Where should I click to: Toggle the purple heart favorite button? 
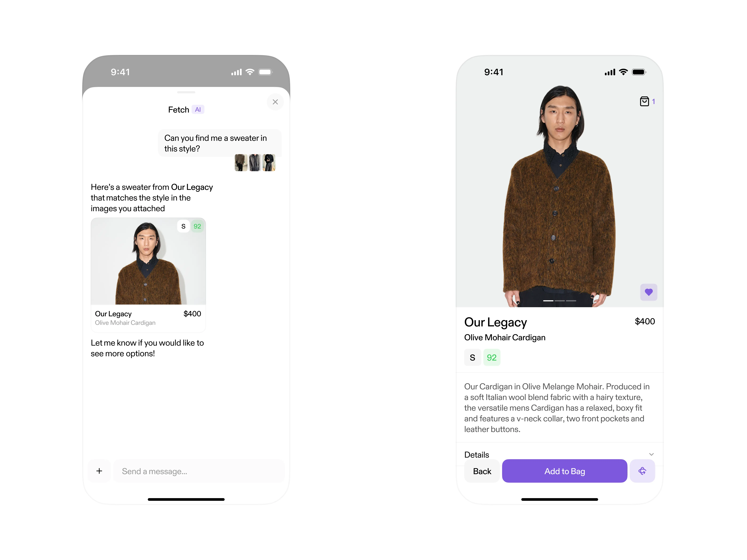pos(648,292)
